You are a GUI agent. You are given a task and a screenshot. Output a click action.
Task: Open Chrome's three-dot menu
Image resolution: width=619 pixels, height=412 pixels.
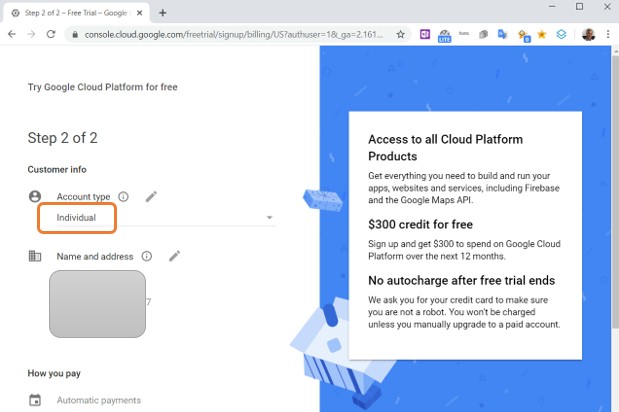[608, 34]
